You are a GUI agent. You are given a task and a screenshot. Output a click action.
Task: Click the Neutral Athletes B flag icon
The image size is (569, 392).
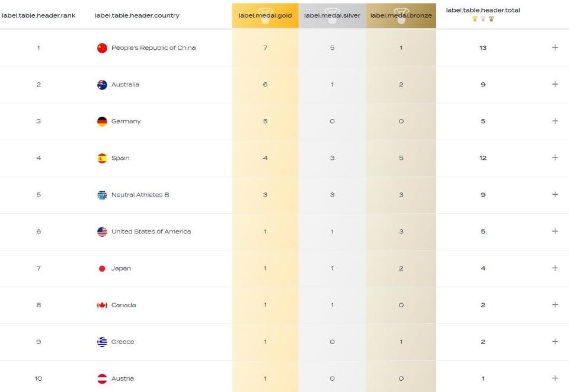[x=102, y=195]
